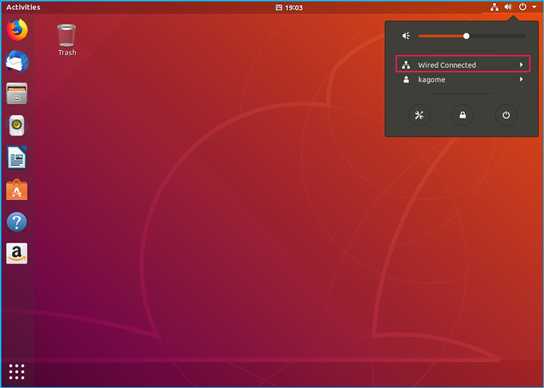Open LibreOffice Writer from the dock
The width and height of the screenshot is (544, 388).
pyautogui.click(x=17, y=157)
